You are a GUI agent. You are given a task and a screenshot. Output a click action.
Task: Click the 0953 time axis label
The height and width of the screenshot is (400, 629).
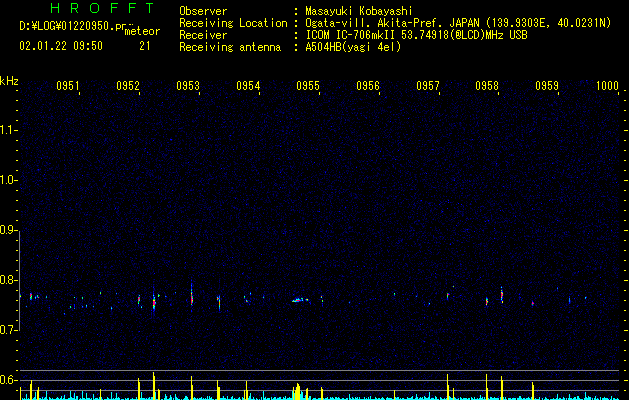click(188, 85)
